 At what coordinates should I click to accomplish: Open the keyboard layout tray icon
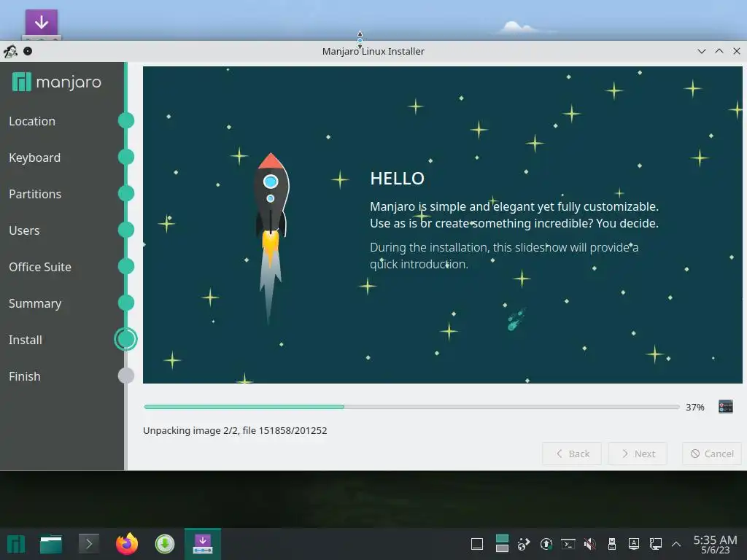point(634,544)
